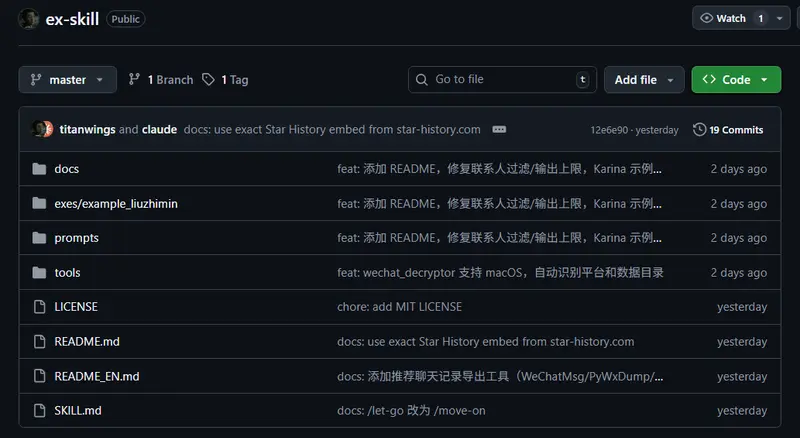The image size is (800, 438).
Task: Open the Add file dropdown
Action: pos(644,80)
